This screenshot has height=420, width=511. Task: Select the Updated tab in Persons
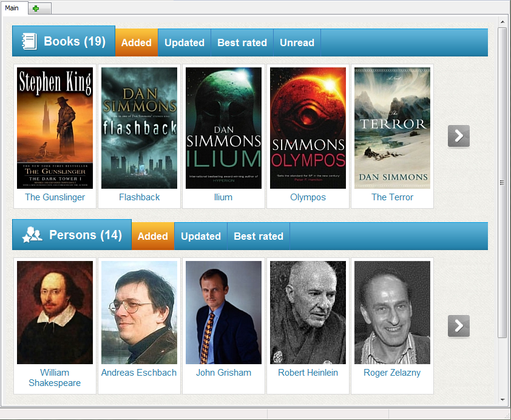coord(201,236)
